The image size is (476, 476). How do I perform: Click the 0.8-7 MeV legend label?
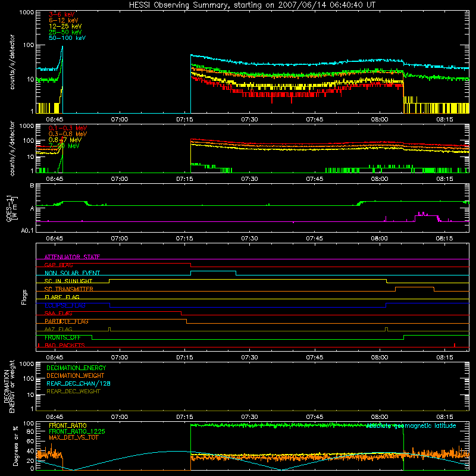point(65,140)
